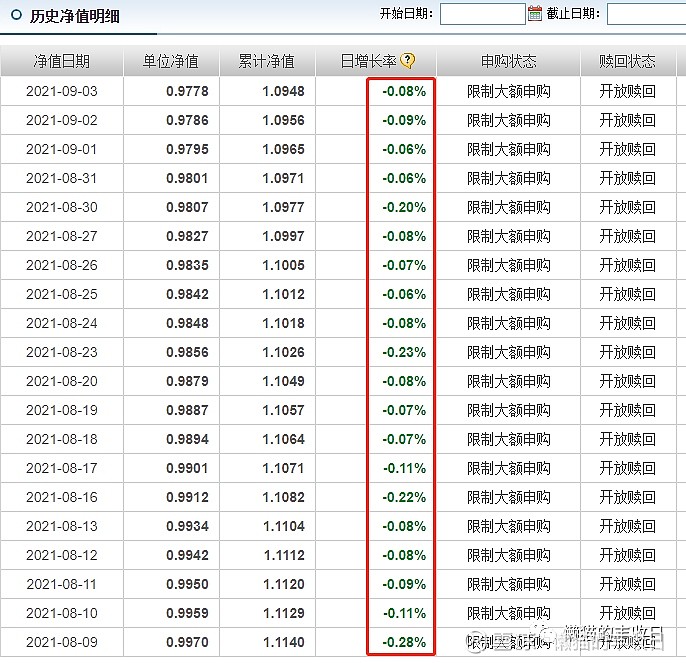
Task: Click unit net value 0.9912
Action: pyautogui.click(x=187, y=497)
